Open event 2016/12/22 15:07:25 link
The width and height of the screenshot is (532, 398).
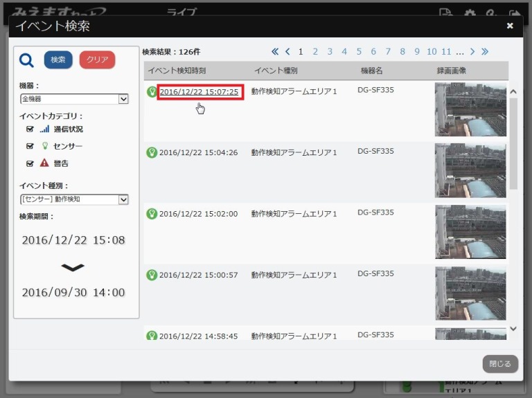point(199,91)
